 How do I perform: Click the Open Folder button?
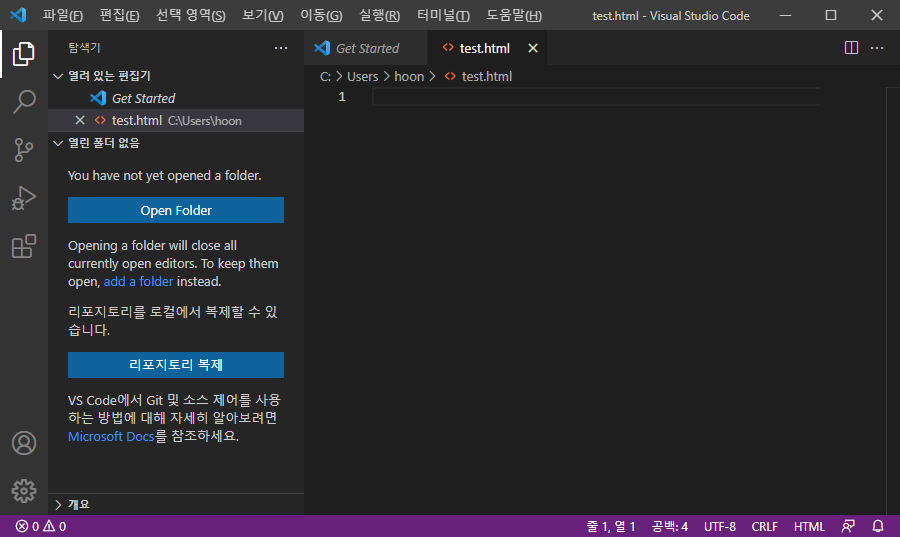tap(176, 210)
